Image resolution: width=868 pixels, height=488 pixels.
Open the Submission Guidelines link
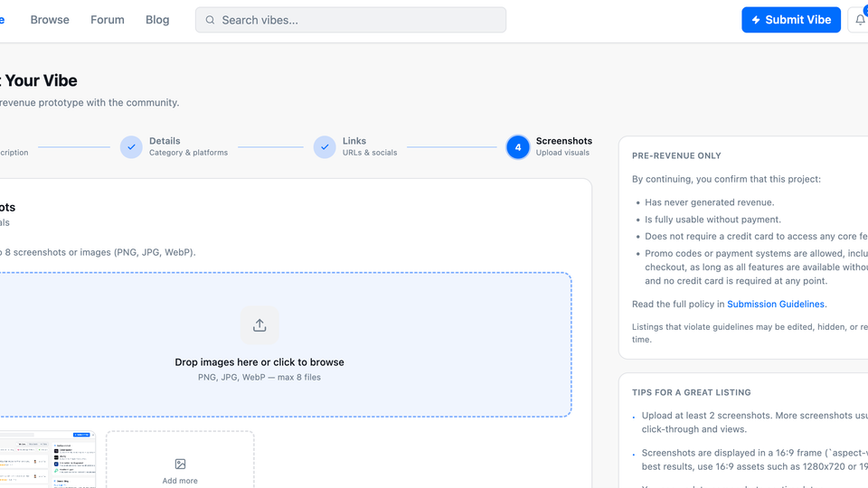click(776, 305)
